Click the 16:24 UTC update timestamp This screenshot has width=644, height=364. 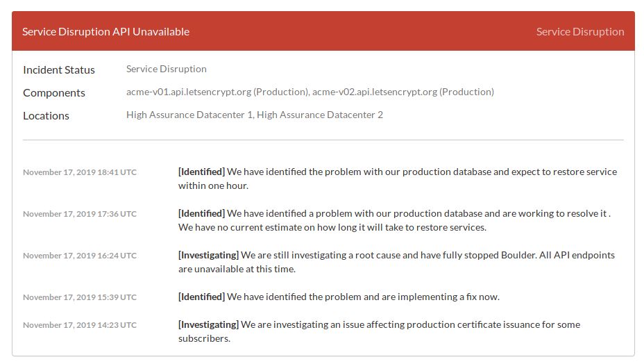80,256
